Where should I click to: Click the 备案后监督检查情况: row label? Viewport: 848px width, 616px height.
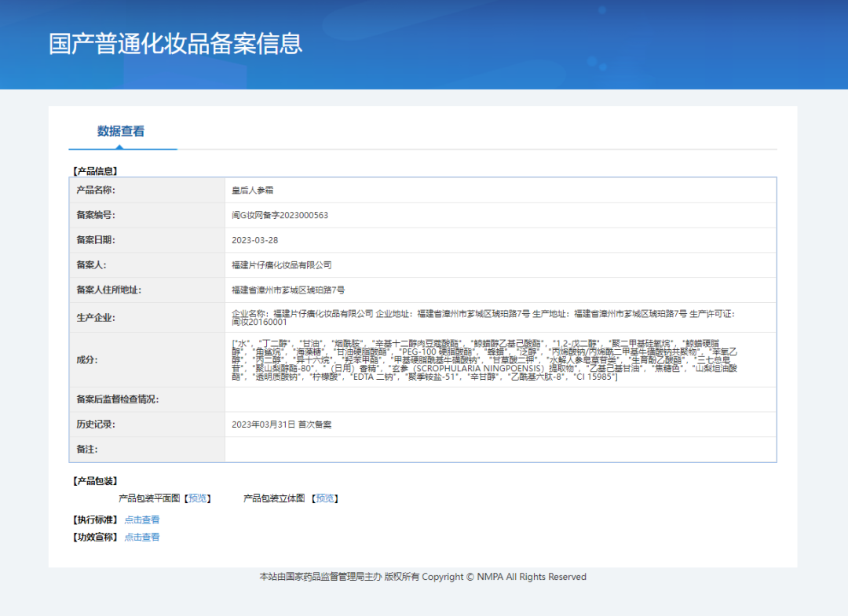click(117, 400)
